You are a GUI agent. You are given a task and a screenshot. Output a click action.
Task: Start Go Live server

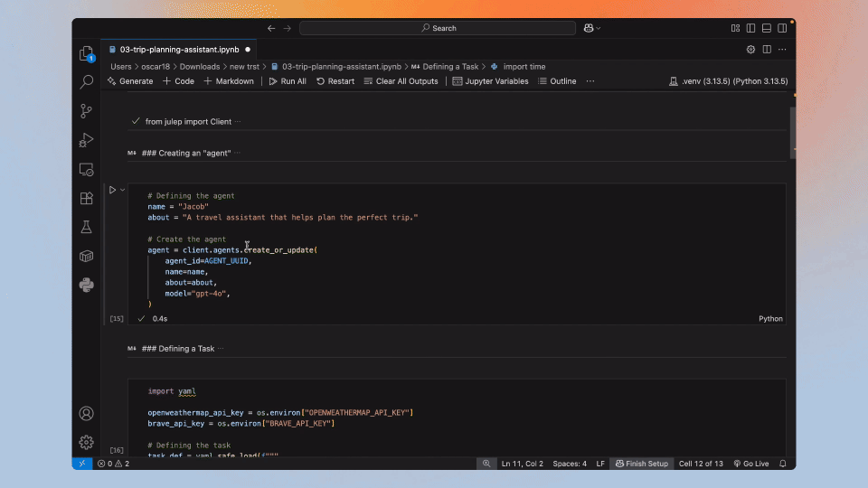pos(751,464)
